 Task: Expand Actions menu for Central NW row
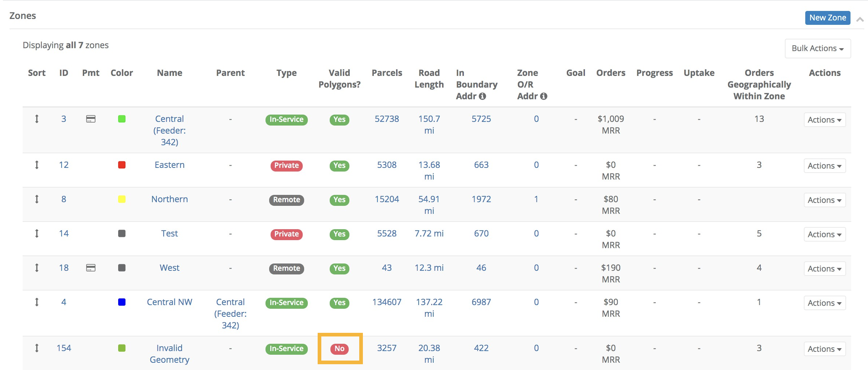tap(824, 303)
